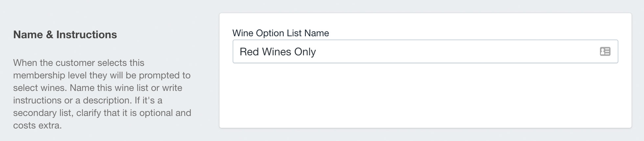Focus the Wine Option List Name field
This screenshot has width=644, height=141.
pyautogui.click(x=425, y=51)
